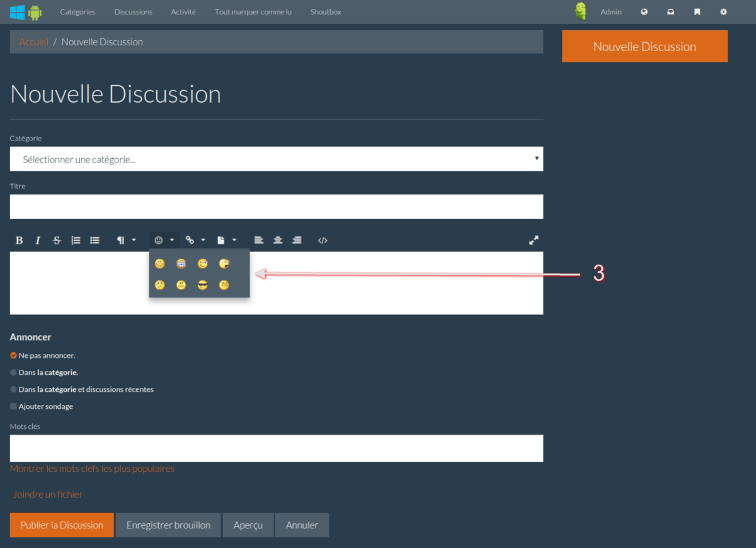Click Enregistrer brouillon button
The height and width of the screenshot is (548, 756).
click(168, 525)
